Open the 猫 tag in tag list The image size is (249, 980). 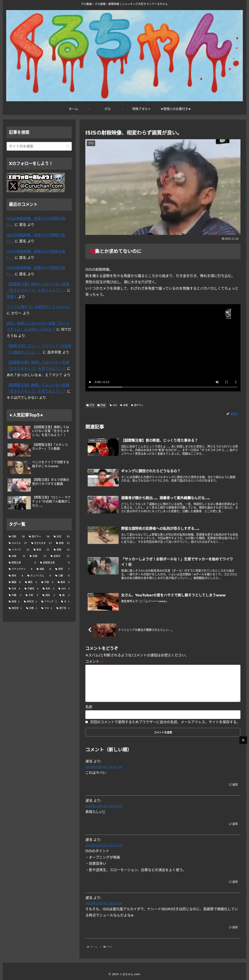[65, 595]
